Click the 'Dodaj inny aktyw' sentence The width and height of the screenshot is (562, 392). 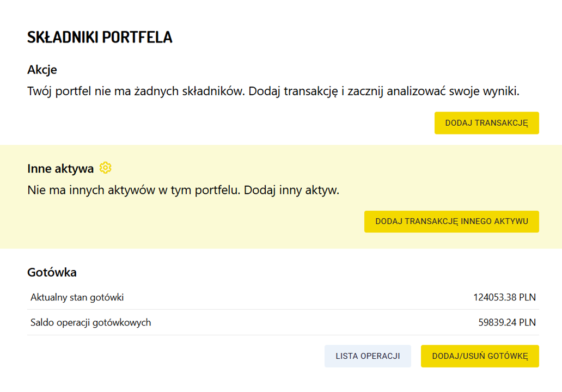click(x=291, y=191)
